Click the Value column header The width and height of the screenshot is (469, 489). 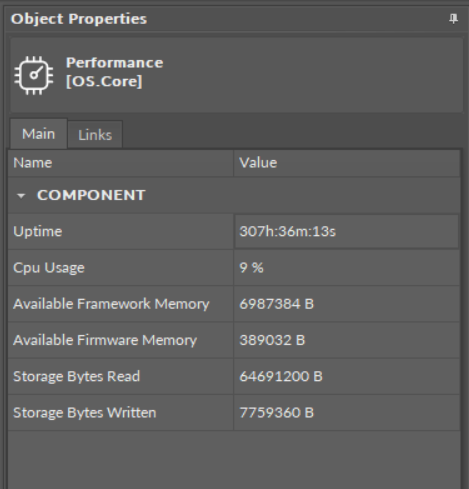tap(347, 163)
